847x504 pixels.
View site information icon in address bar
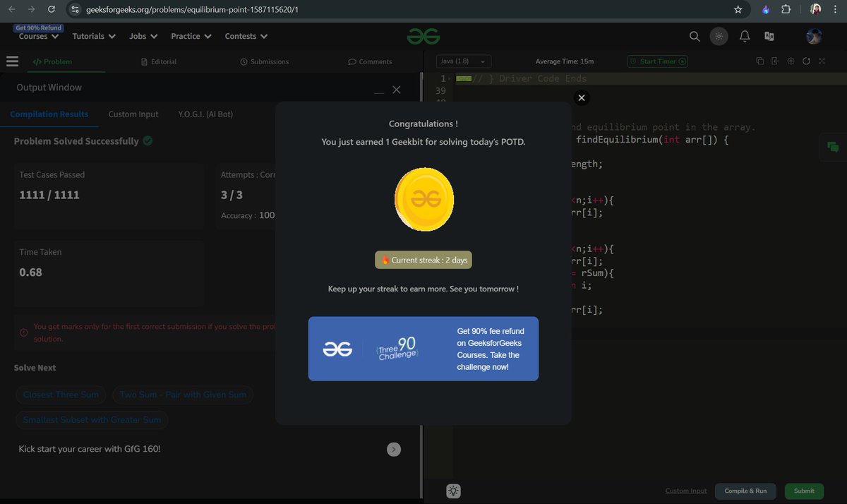click(x=76, y=10)
